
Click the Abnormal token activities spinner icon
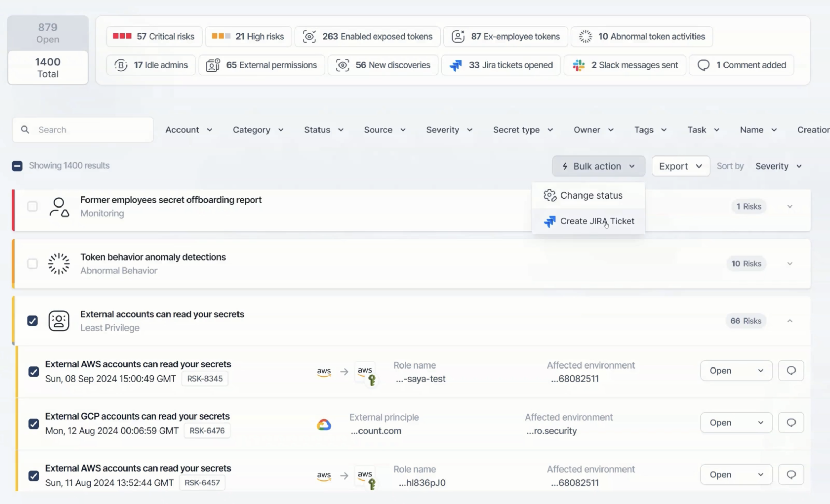click(x=585, y=37)
